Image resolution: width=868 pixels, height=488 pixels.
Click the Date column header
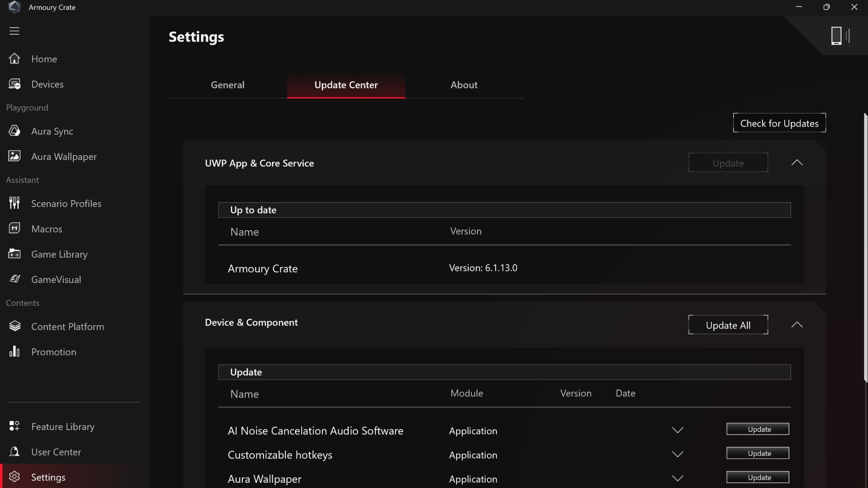[x=625, y=393]
